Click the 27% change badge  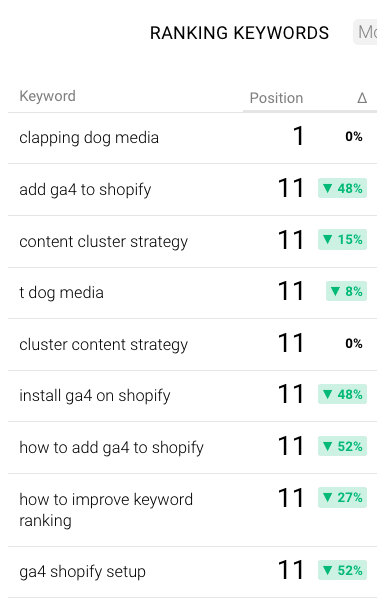[342, 497]
